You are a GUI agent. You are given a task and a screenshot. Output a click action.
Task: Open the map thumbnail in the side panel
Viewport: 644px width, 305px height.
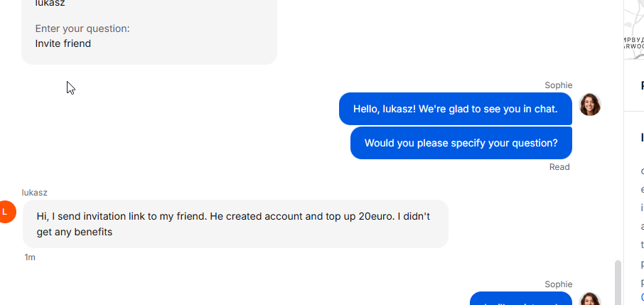(x=634, y=30)
